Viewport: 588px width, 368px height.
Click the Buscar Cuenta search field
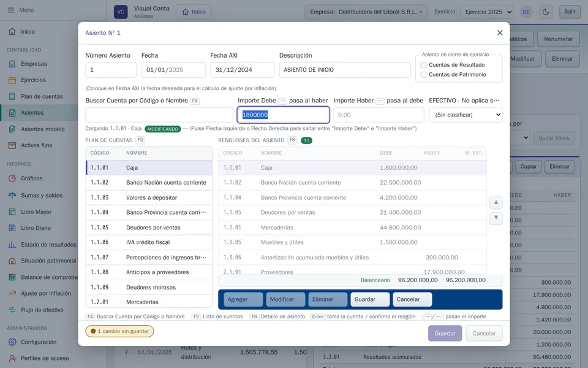tap(159, 115)
